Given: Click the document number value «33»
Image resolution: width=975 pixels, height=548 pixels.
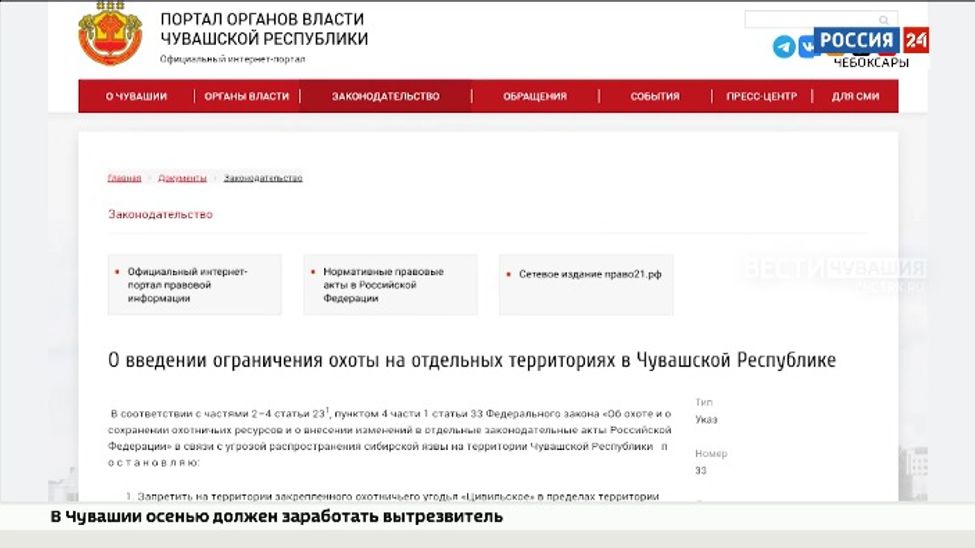Looking at the screenshot, I should point(701,471).
